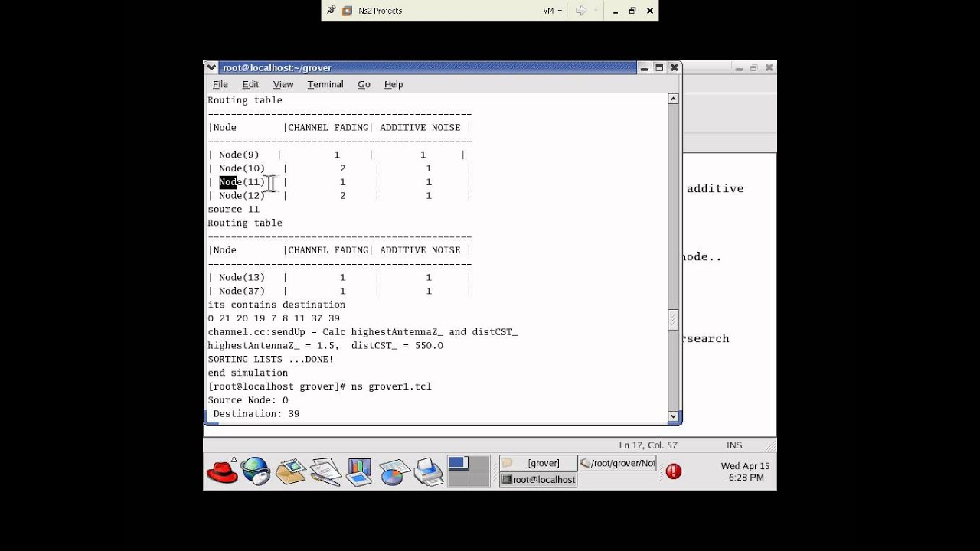
Task: Open the Help menu in terminal
Action: coord(394,84)
